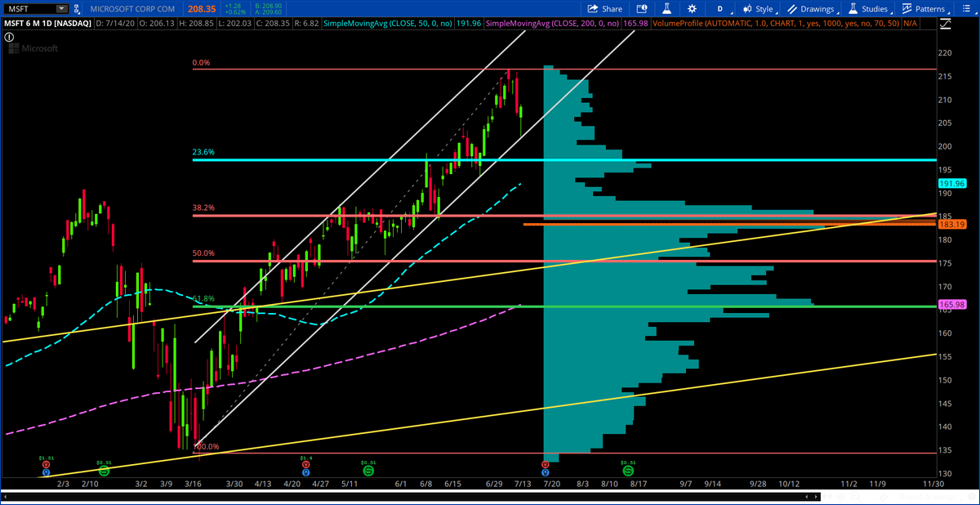Click the earnings icon near 2/3
This screenshot has height=505, width=980.
pyautogui.click(x=46, y=465)
